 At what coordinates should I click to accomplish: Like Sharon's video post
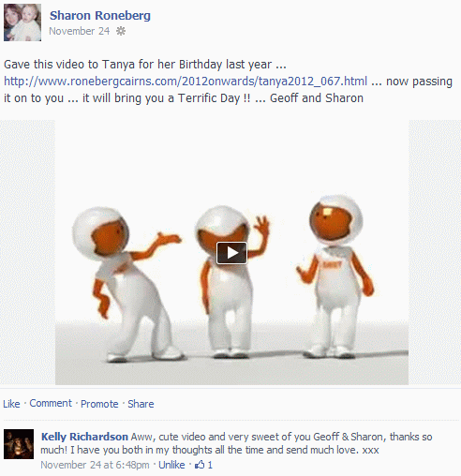(11, 404)
